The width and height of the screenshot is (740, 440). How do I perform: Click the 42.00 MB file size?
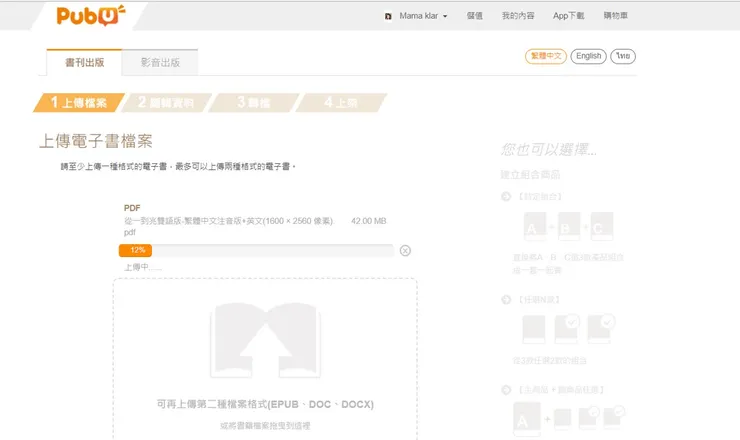click(x=369, y=221)
